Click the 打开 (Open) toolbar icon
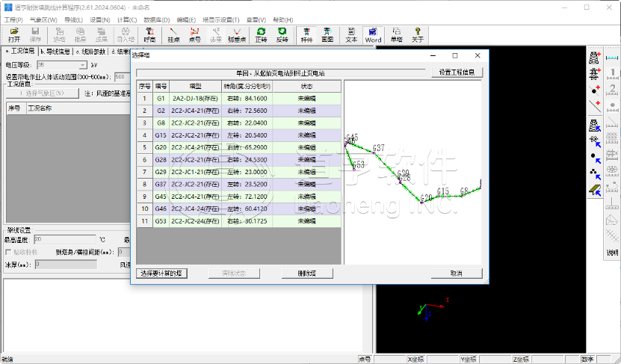The image size is (621, 364). (x=14, y=35)
